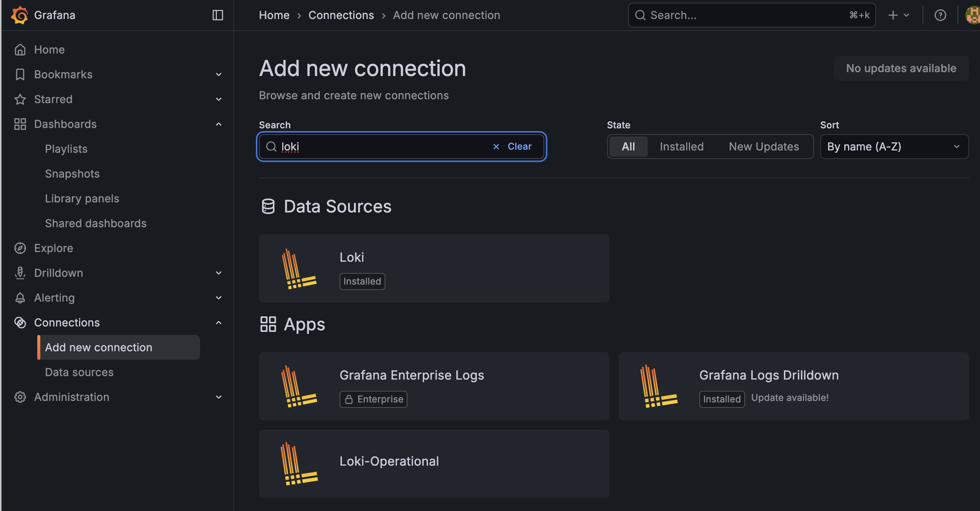Open the Sort By name dropdown
This screenshot has width=980, height=511.
coord(894,147)
